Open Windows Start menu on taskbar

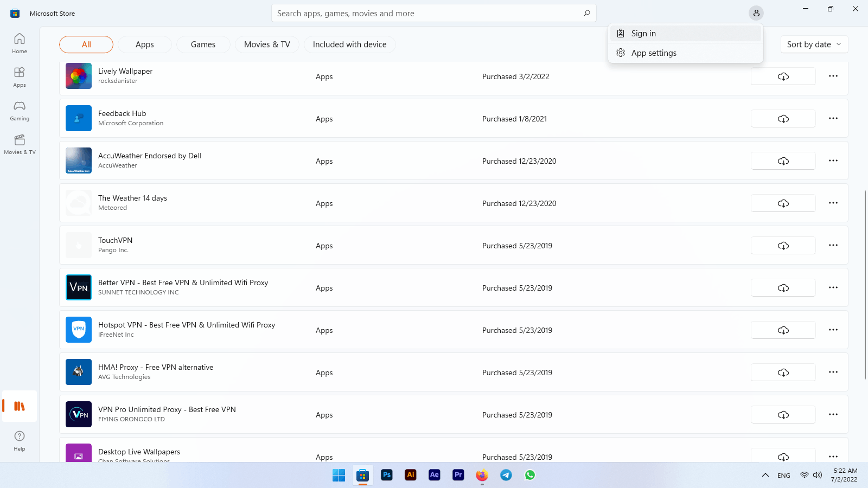[339, 475]
